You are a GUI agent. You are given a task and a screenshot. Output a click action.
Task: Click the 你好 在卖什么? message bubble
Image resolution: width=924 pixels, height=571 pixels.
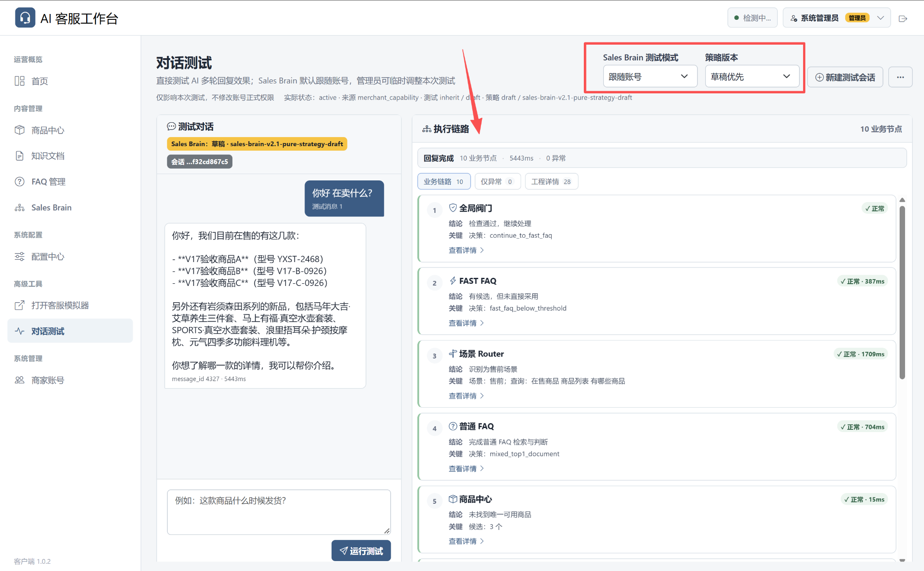[344, 198]
